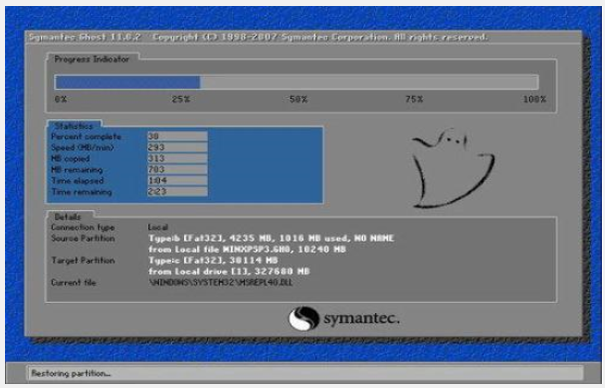Image resolution: width=605 pixels, height=388 pixels.
Task: Click the blue filled progress bar portion
Action: (128, 82)
